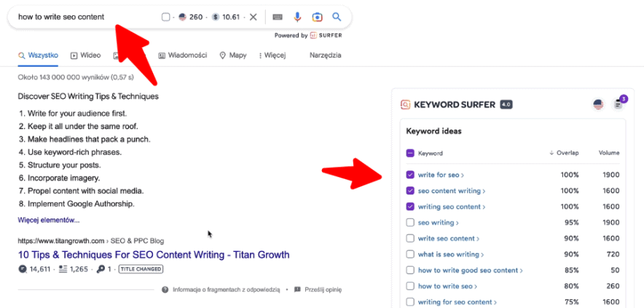Screen dimensions: 644x308
Task: Open the on-screen keyboard icon
Action: click(278, 17)
